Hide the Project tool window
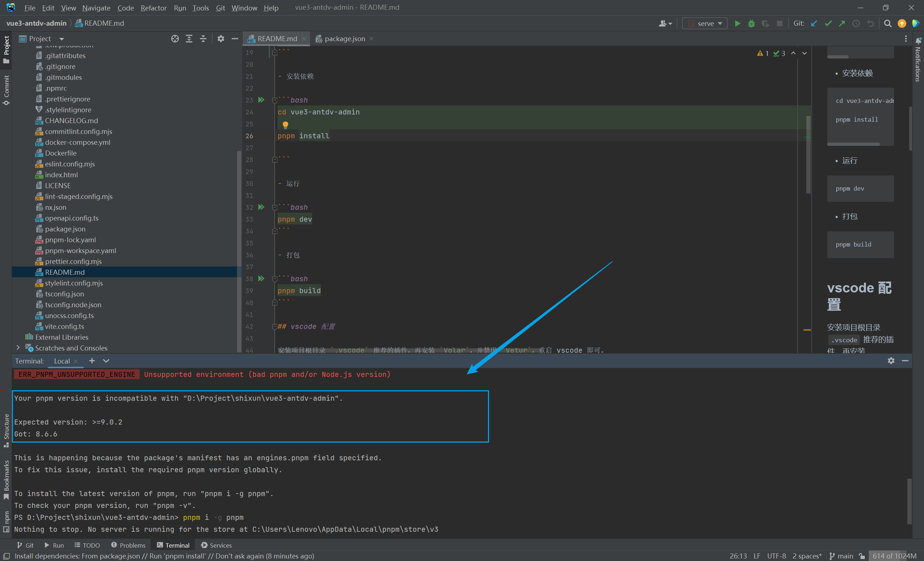Image resolution: width=924 pixels, height=561 pixels. tap(235, 39)
